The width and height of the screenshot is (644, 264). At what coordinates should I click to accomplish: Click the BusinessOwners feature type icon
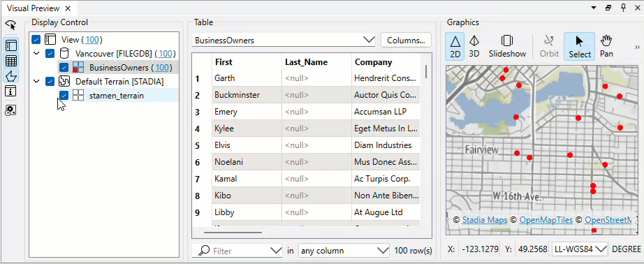pos(78,67)
